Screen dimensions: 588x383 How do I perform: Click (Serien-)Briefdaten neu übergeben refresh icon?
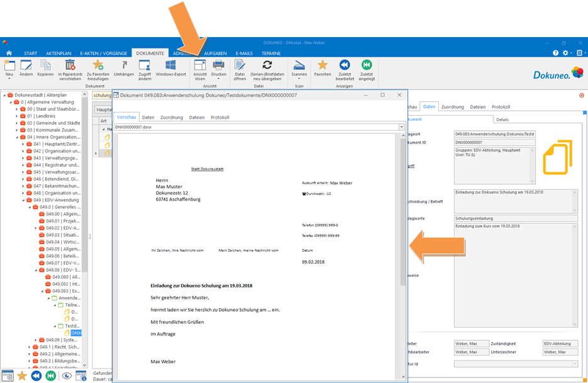click(x=267, y=65)
